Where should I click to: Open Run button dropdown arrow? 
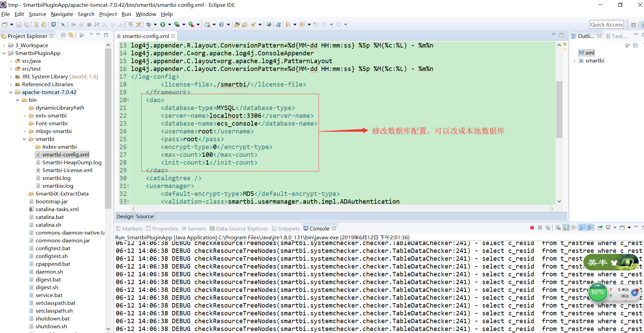pyautogui.click(x=169, y=24)
